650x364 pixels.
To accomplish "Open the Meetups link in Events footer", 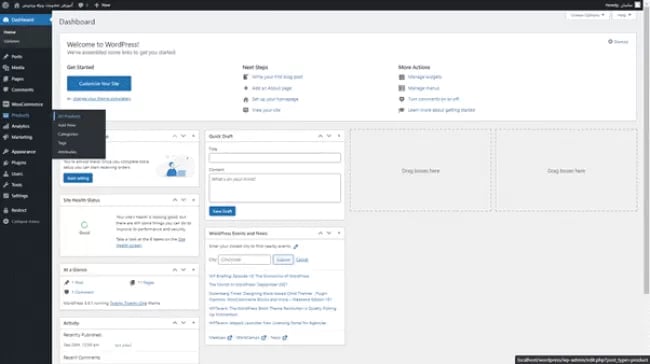I will click(221, 338).
